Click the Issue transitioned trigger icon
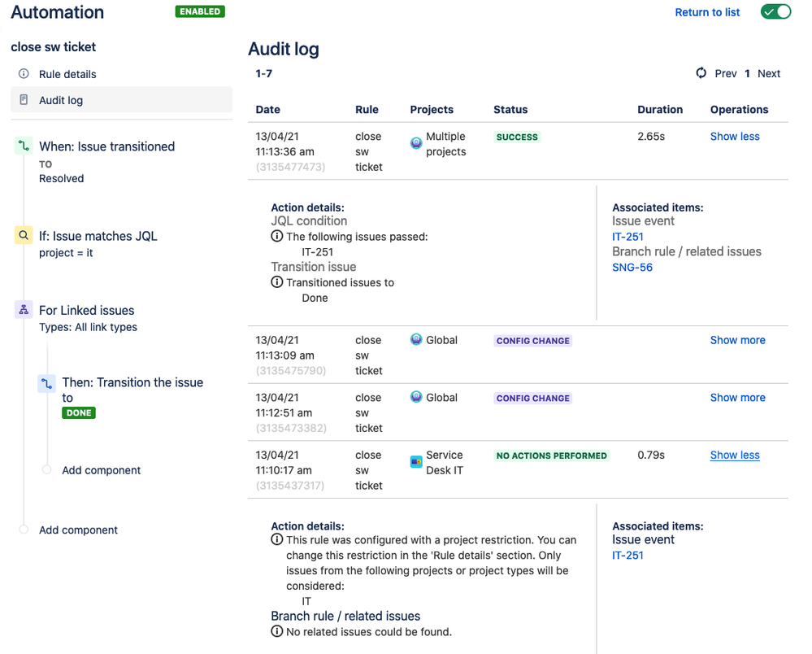Screen dimensions: 812x654 pos(23,146)
